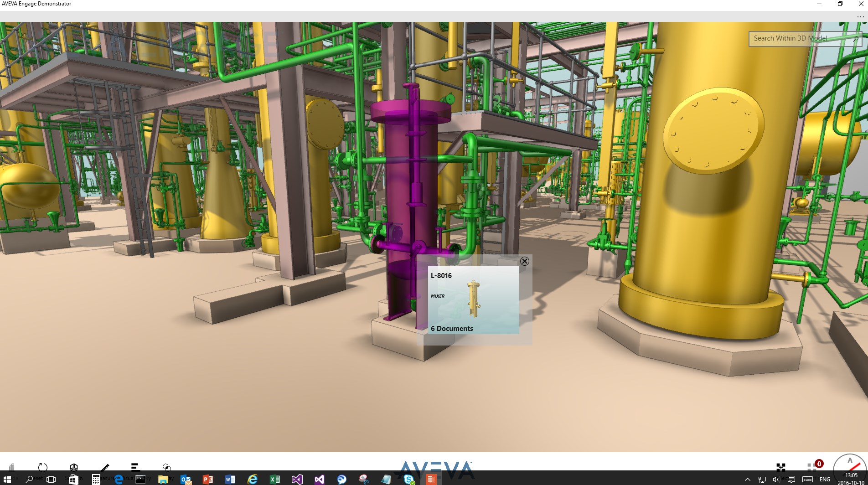Open Calculator from taskbar
Image resolution: width=868 pixels, height=485 pixels.
click(96, 479)
